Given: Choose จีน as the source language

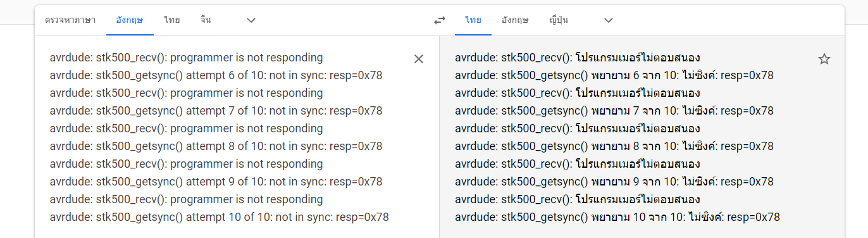Looking at the screenshot, I should point(206,20).
